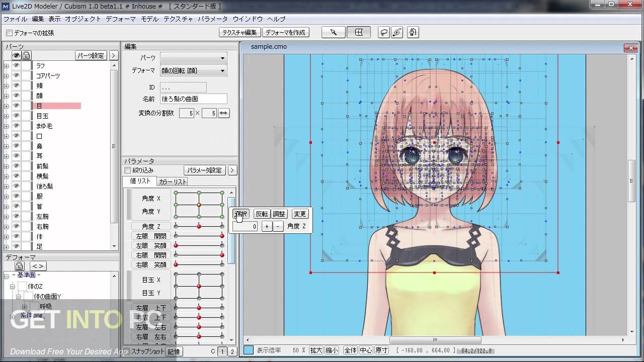The width and height of the screenshot is (644, 362).
Task: Click the lock header icon in parts panel
Action: tap(26, 56)
